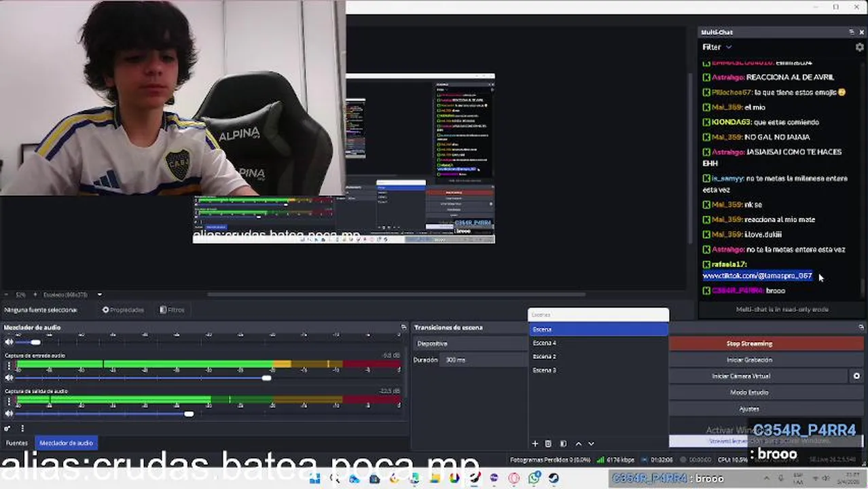Select the scene named Escena
Screen dimensions: 868x489
point(598,329)
